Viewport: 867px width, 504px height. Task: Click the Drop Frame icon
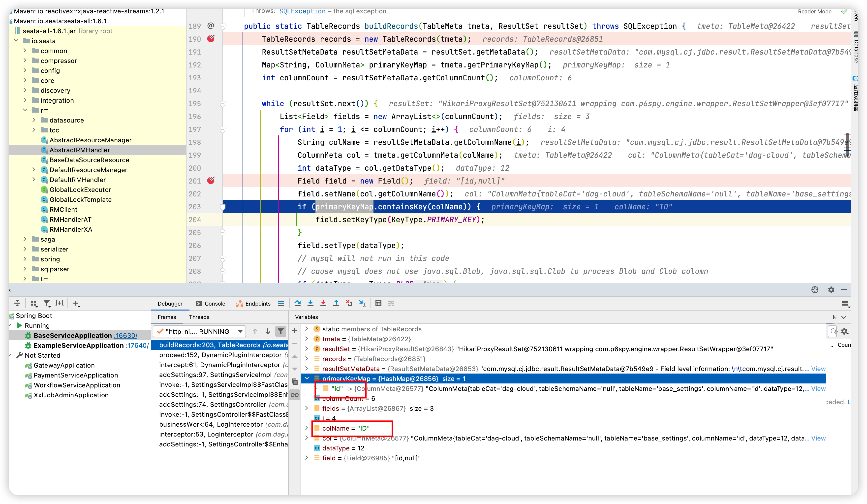[x=349, y=303]
